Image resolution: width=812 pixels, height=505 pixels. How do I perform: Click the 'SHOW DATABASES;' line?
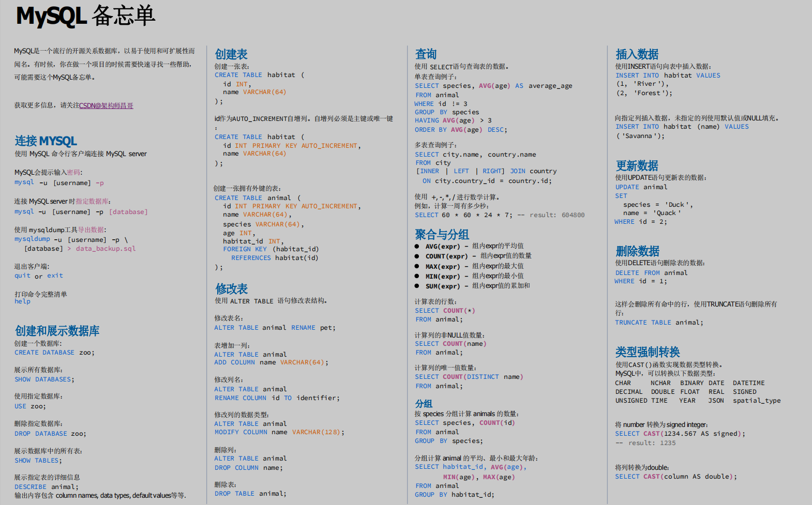click(44, 379)
